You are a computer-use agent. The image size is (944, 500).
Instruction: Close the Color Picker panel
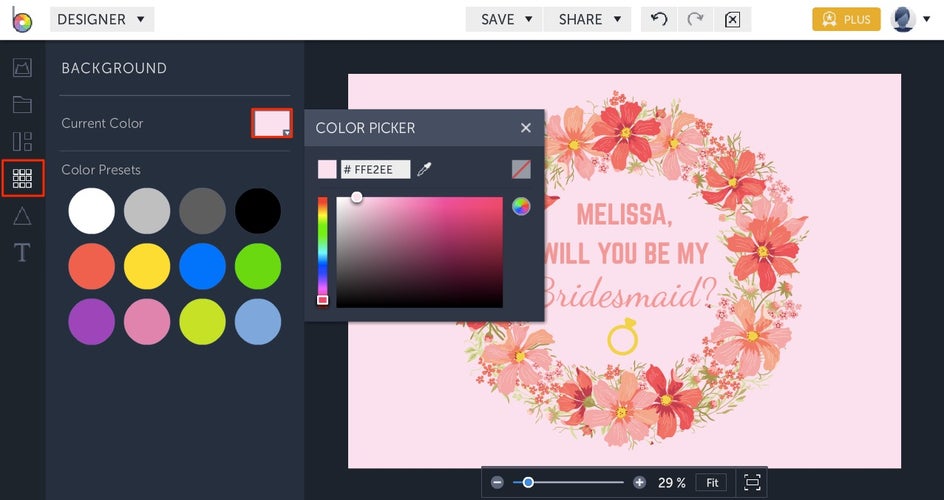click(526, 128)
